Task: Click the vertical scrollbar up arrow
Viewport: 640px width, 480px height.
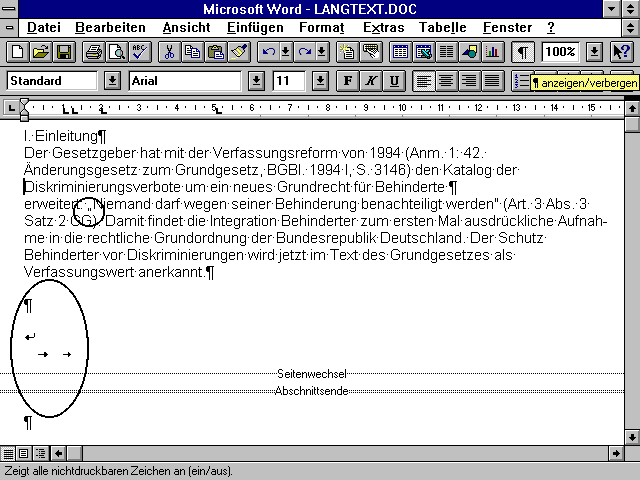Action: pos(632,109)
